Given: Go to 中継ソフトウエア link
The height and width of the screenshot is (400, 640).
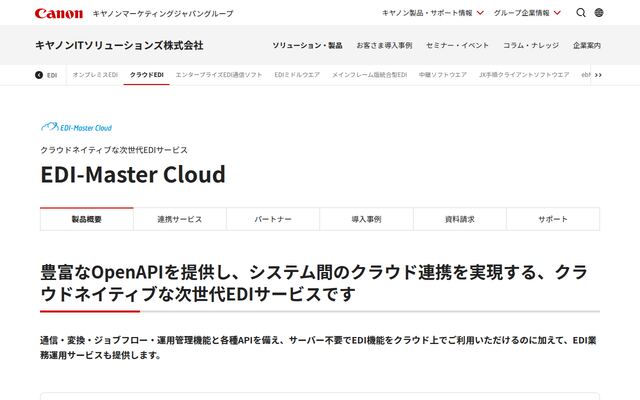Looking at the screenshot, I should pyautogui.click(x=443, y=75).
